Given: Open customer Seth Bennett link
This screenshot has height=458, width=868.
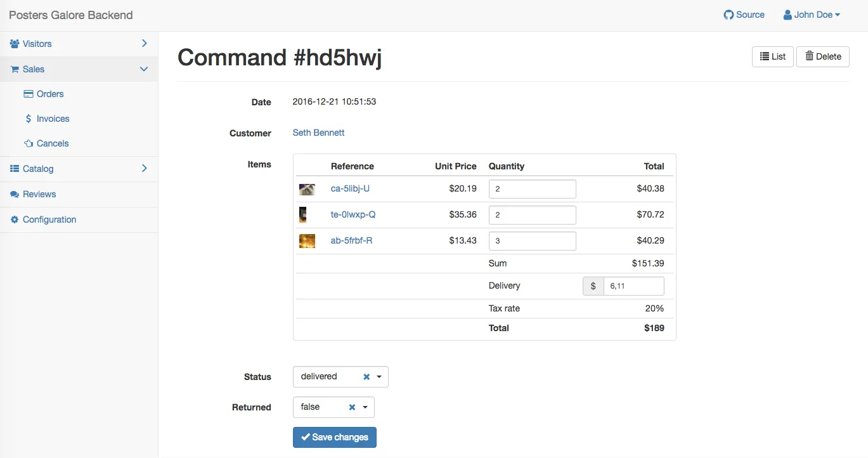Looking at the screenshot, I should tap(318, 133).
